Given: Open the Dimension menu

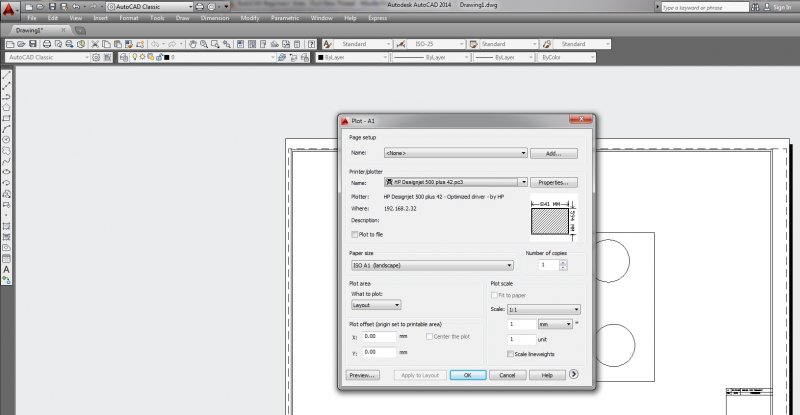Looking at the screenshot, I should pyautogui.click(x=215, y=18).
